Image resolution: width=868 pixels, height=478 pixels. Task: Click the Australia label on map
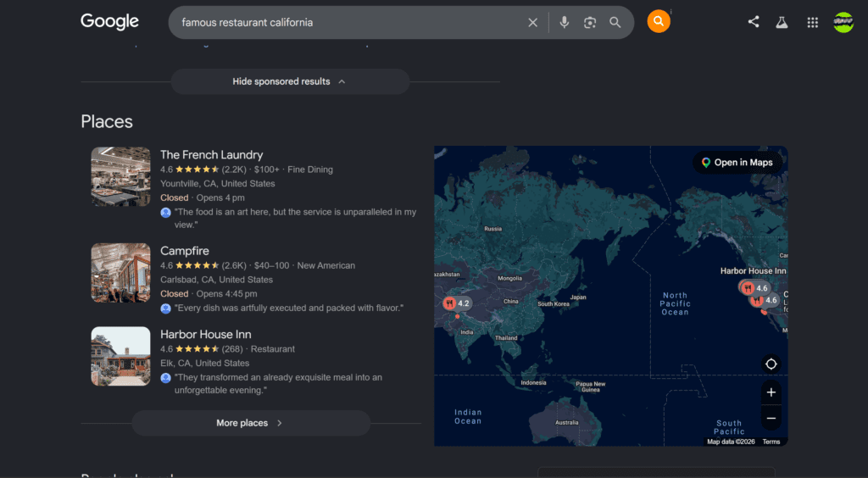pos(567,423)
